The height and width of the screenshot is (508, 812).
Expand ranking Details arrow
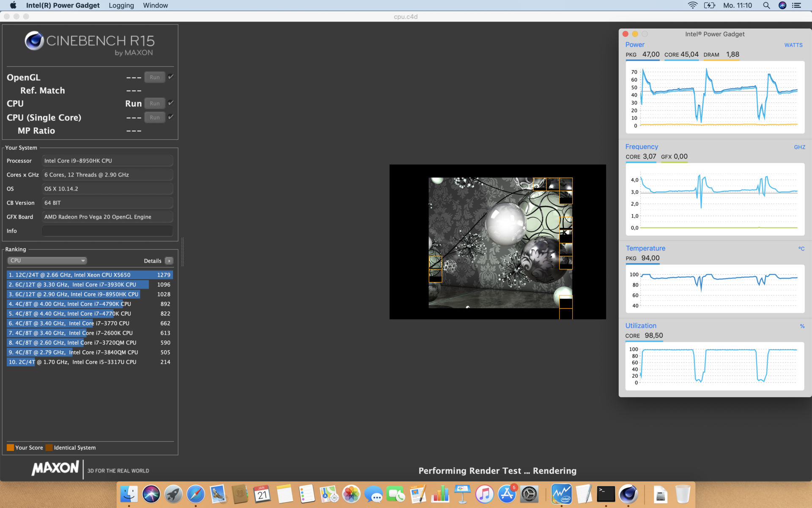169,261
